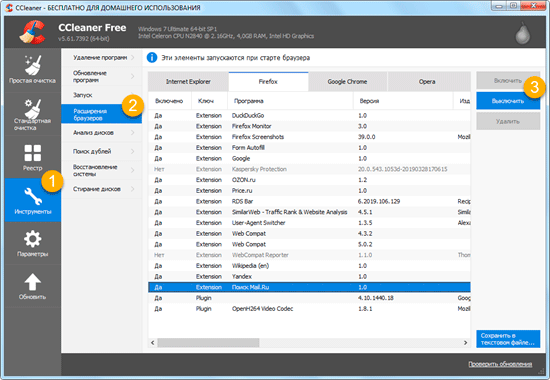Open the Проверить обновления link

pyautogui.click(x=500, y=364)
